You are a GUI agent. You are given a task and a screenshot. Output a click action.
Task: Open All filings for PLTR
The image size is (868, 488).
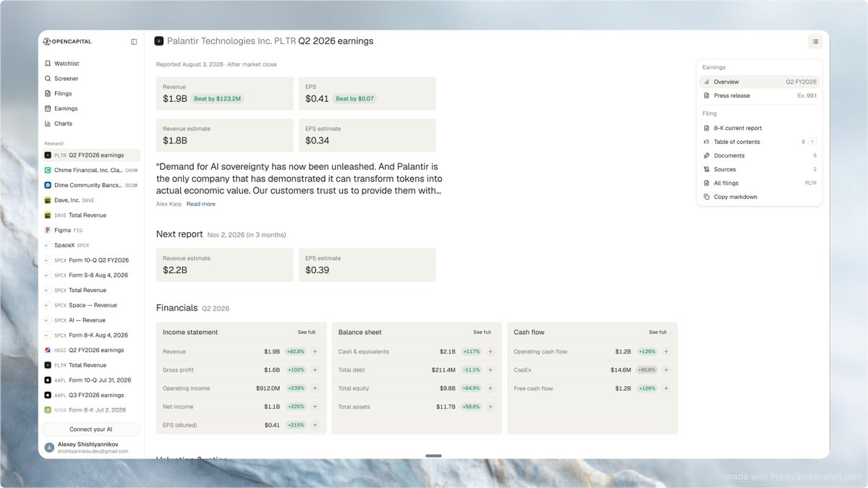(x=759, y=183)
